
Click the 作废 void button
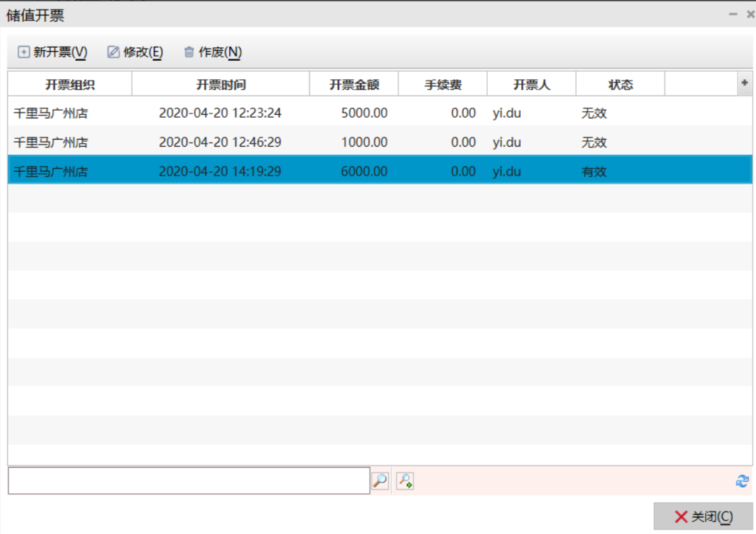click(212, 52)
